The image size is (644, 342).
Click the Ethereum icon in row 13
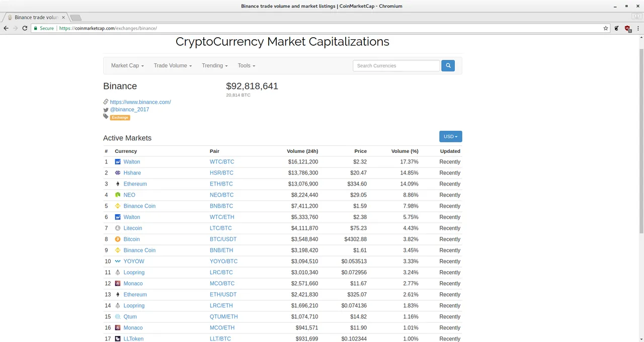point(118,295)
